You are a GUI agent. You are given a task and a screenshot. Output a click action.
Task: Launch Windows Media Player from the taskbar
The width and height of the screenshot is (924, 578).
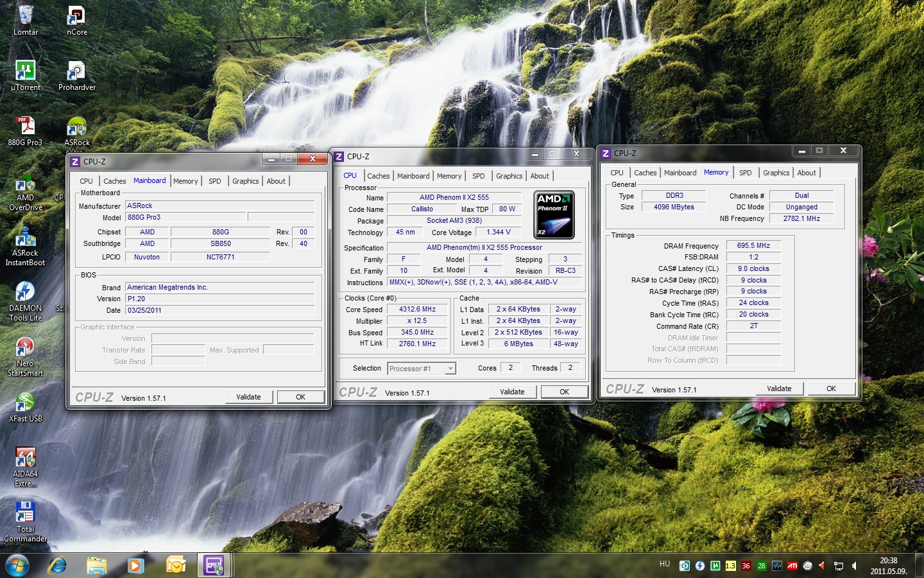(x=135, y=565)
